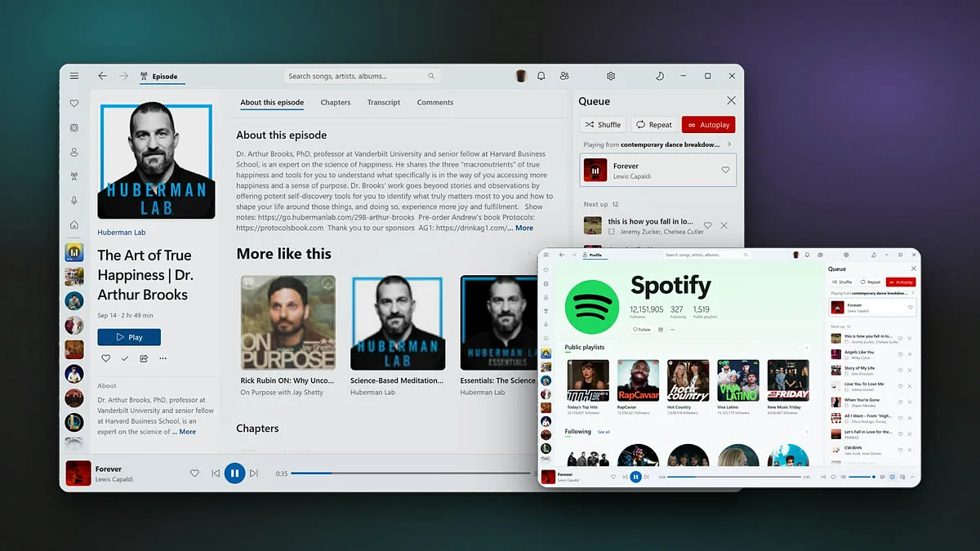Skip to previous track in Episode window player
Image resolution: width=980 pixels, height=551 pixels.
(x=216, y=473)
